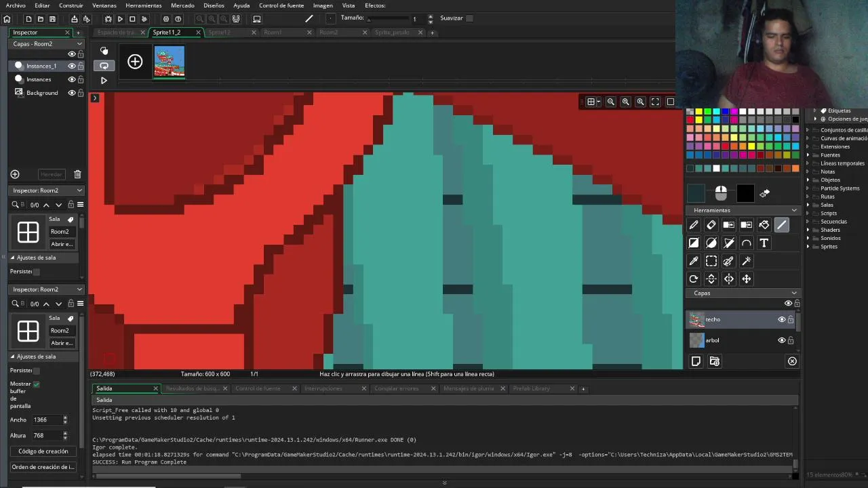Lock the techo sprite layer
868x488 pixels.
[x=791, y=319]
